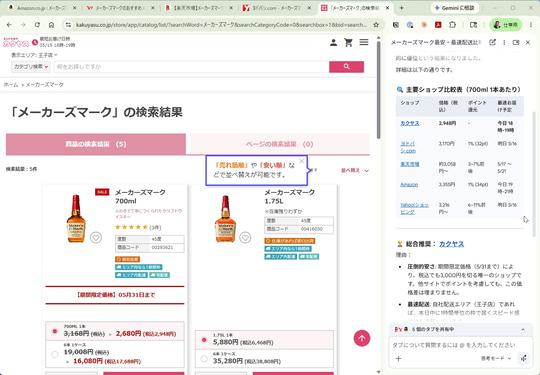Click the red Adobe Acrobat extension icon

click(x=438, y=25)
